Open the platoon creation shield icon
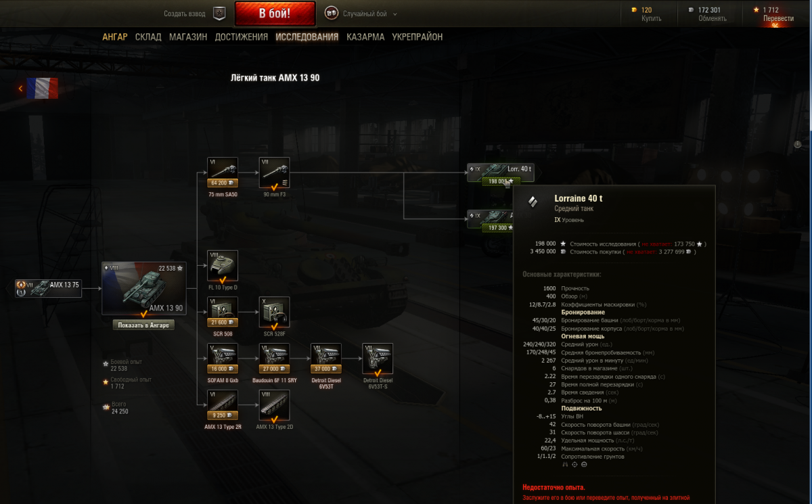812x504 pixels. (x=219, y=14)
